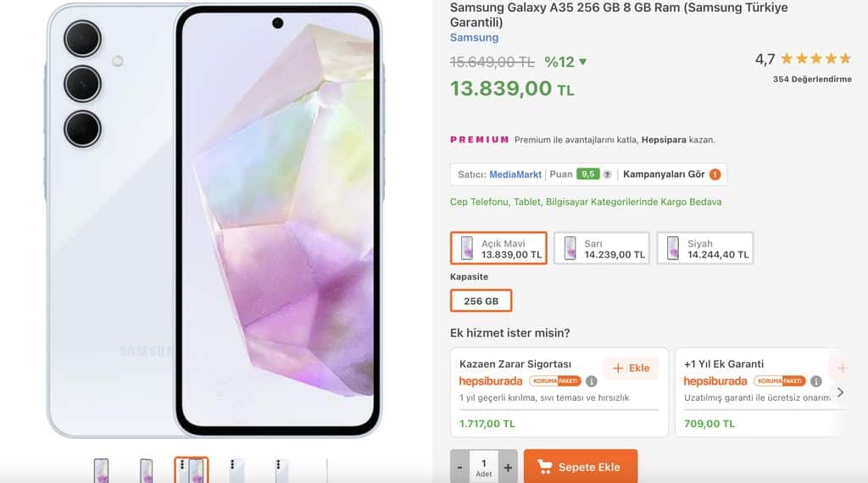This screenshot has height=483, width=868.
Task: Click the star rating icons
Action: pyautogui.click(x=815, y=58)
